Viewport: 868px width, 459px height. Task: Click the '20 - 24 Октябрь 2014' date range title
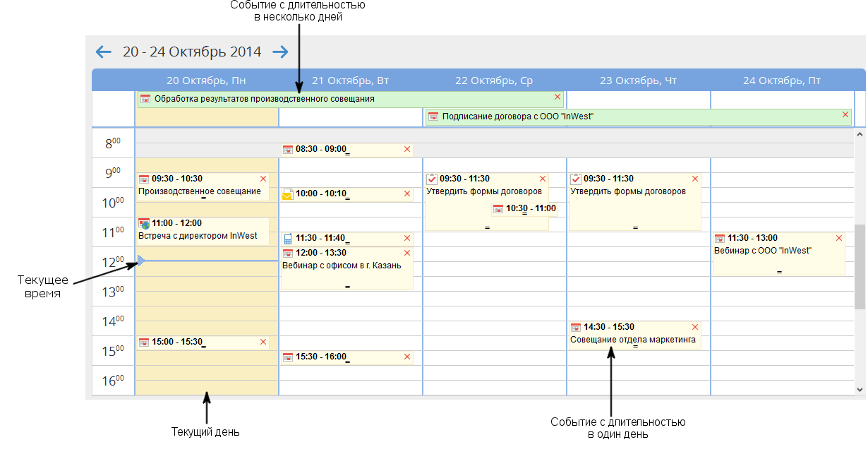[192, 52]
